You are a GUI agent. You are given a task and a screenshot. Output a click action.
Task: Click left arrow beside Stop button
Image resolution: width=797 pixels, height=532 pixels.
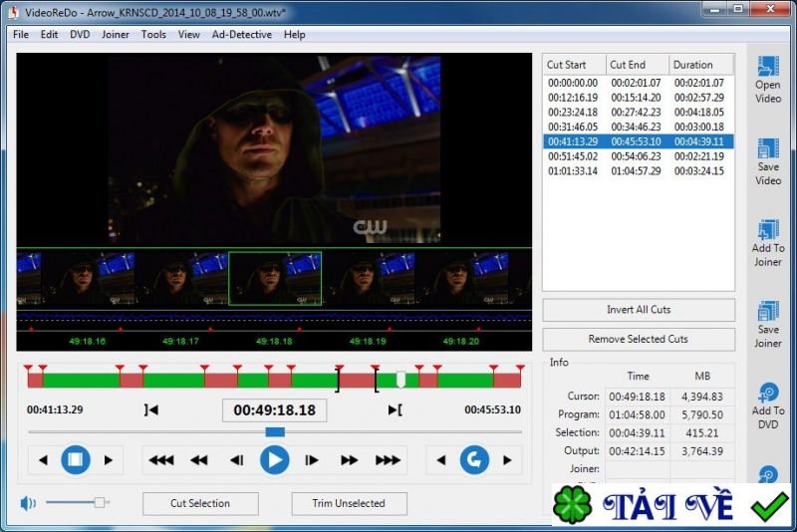43,460
